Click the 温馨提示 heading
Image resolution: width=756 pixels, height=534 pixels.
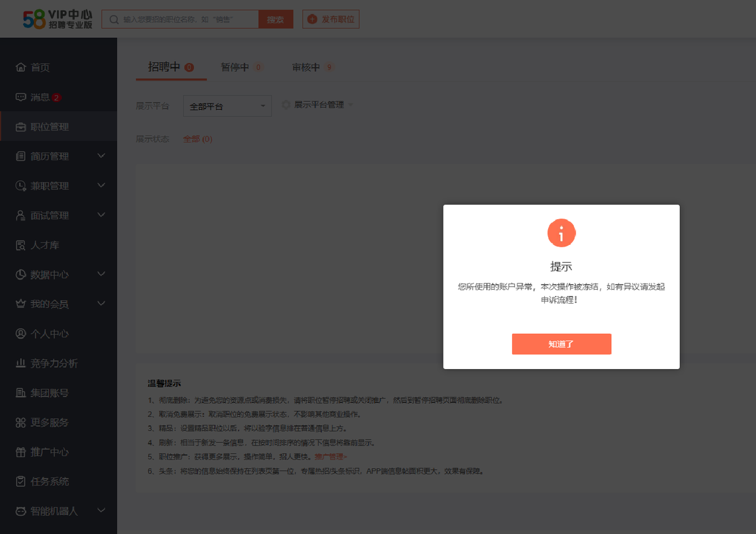pyautogui.click(x=164, y=383)
